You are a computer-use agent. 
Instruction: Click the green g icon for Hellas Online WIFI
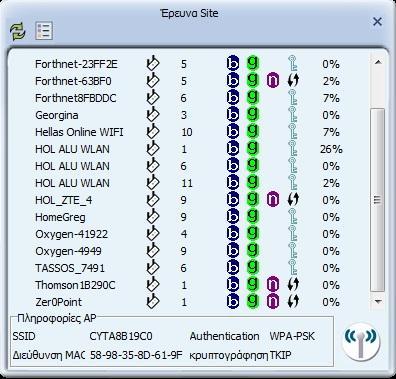(x=253, y=131)
